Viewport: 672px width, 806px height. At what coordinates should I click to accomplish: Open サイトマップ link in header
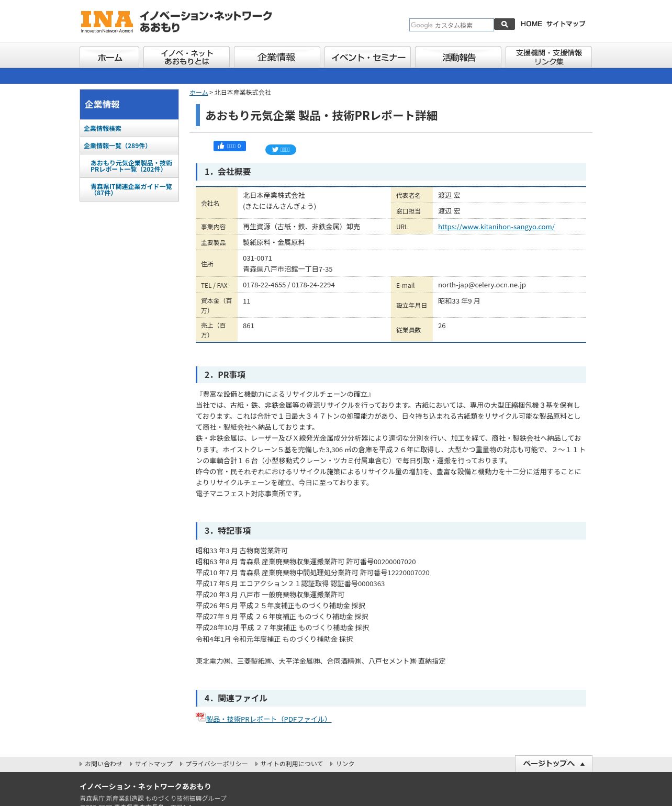pyautogui.click(x=566, y=24)
